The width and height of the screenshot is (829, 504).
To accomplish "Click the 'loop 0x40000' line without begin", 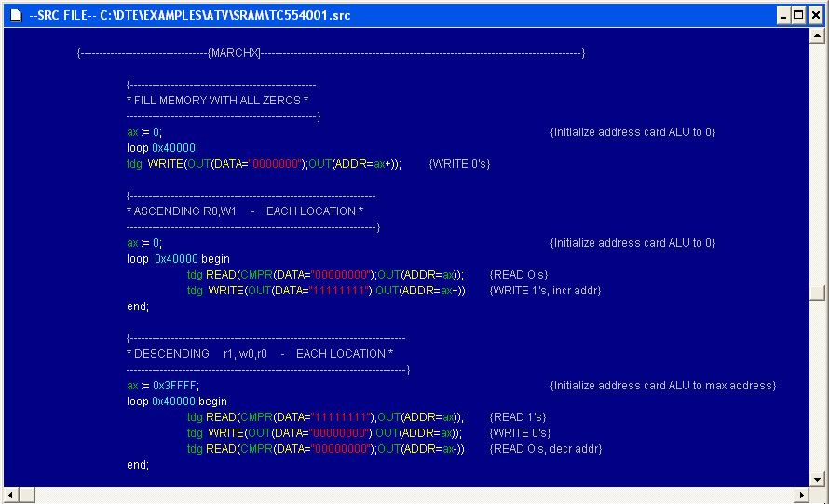I will pos(161,148).
